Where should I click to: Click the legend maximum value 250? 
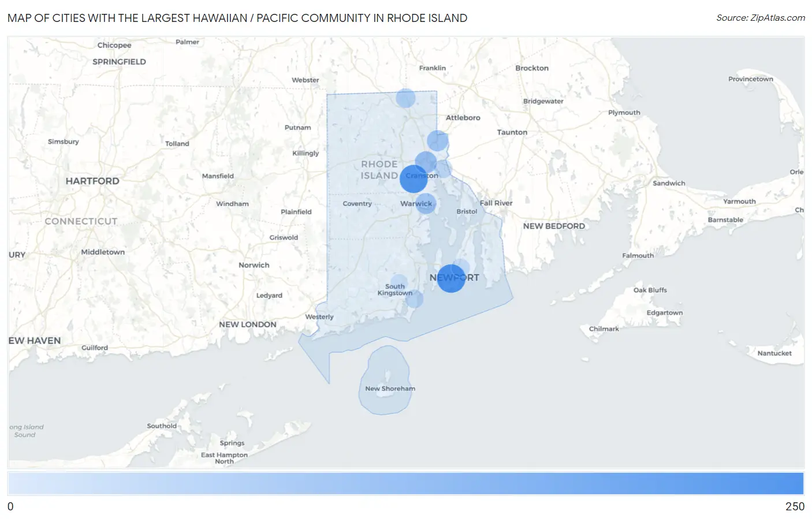(795, 506)
